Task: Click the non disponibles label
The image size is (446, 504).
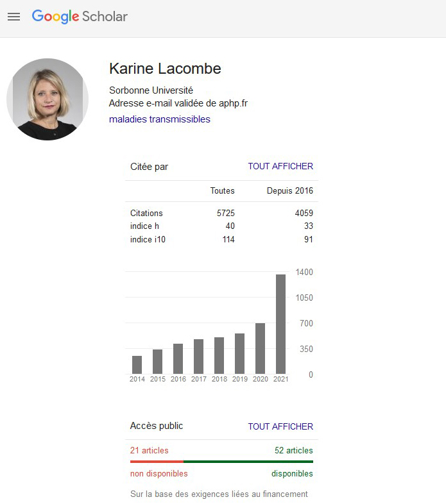Action: [x=159, y=473]
